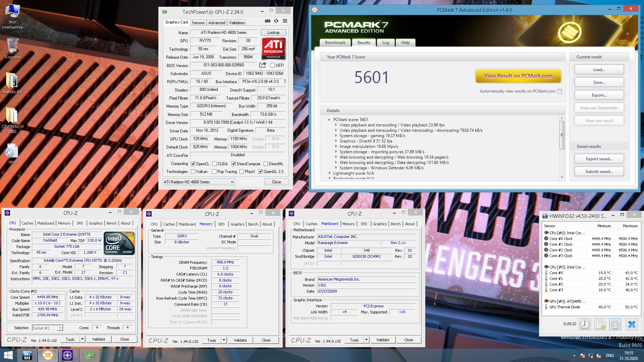The width and height of the screenshot is (644, 362).
Task: Open Caches tab in leftmost CPU-Z
Action: point(28,223)
